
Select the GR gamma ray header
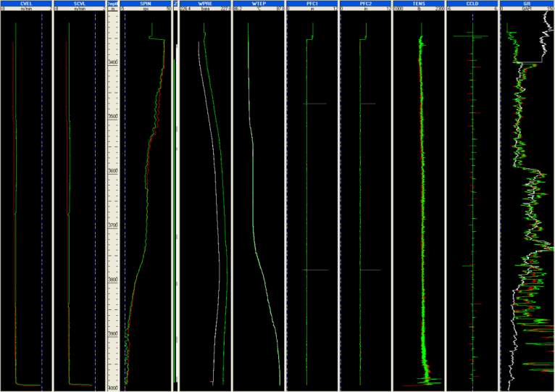527,4
